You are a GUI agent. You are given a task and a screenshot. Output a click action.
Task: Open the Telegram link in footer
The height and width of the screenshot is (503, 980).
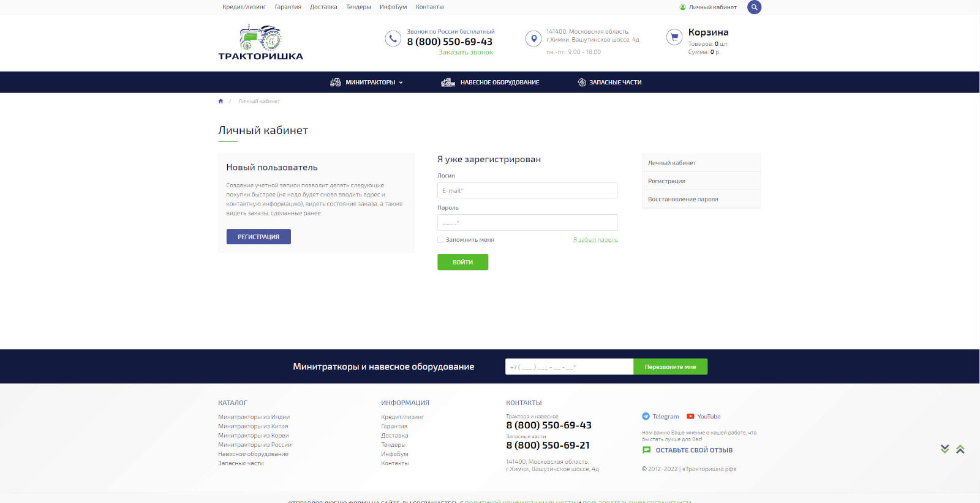coord(660,417)
